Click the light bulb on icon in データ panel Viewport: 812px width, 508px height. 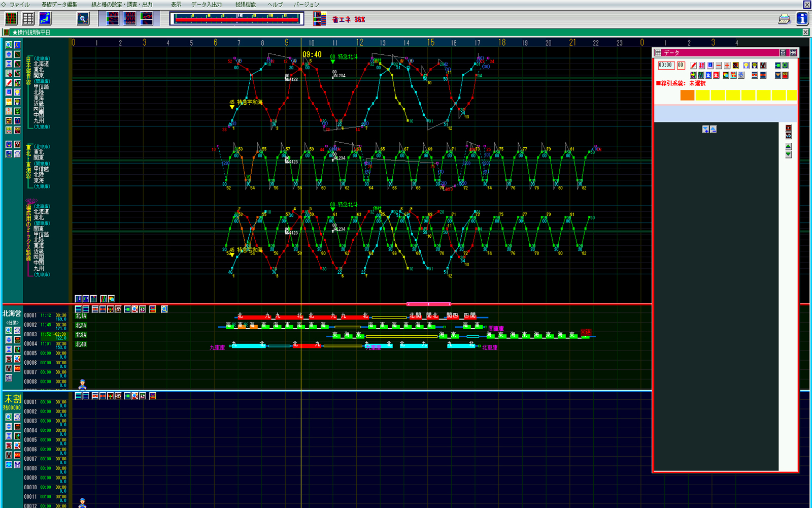click(746, 66)
